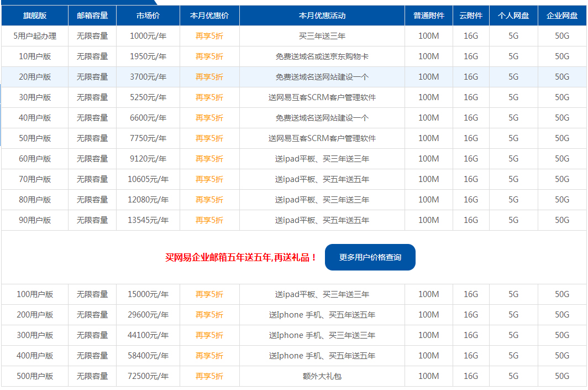Click the 90用户版 row label
Image resolution: width=588 pixels, height=390 pixels.
(35, 220)
